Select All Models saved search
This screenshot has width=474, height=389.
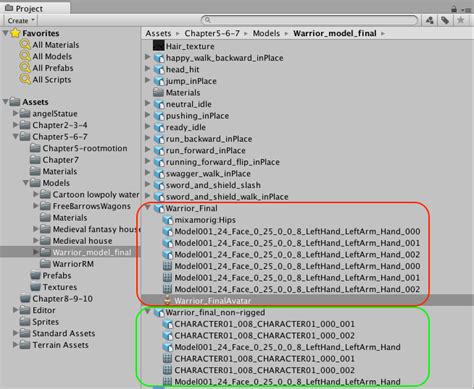click(52, 56)
